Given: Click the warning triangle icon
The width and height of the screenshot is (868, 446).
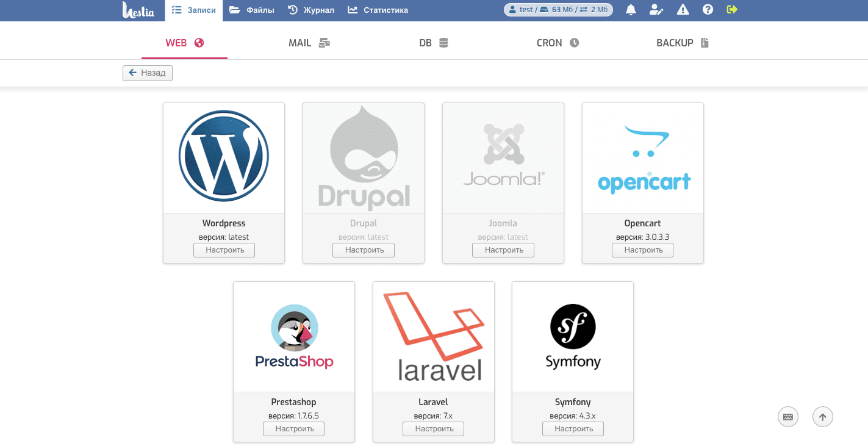Looking at the screenshot, I should pyautogui.click(x=683, y=10).
